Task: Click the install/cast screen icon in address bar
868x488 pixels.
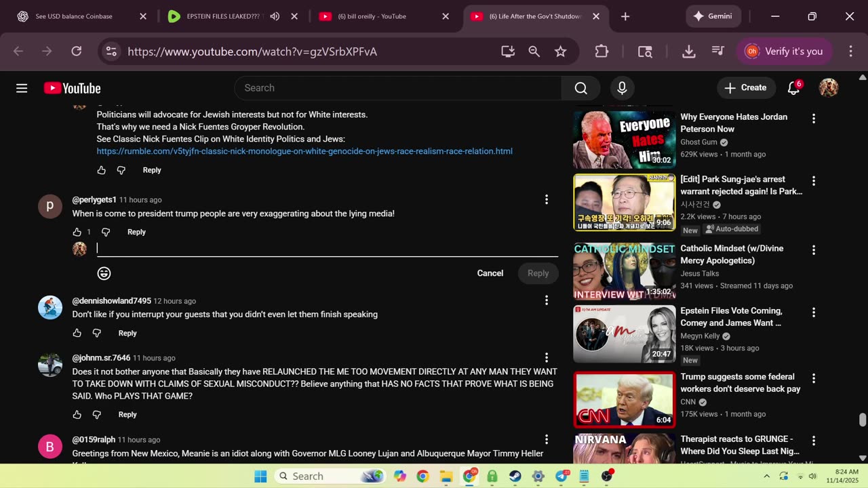Action: (x=508, y=52)
